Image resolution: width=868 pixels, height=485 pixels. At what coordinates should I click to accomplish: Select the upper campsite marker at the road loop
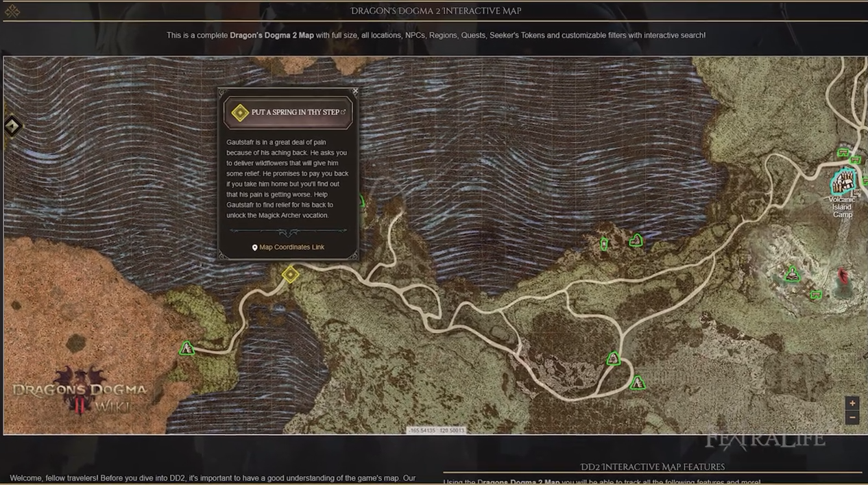tap(614, 358)
